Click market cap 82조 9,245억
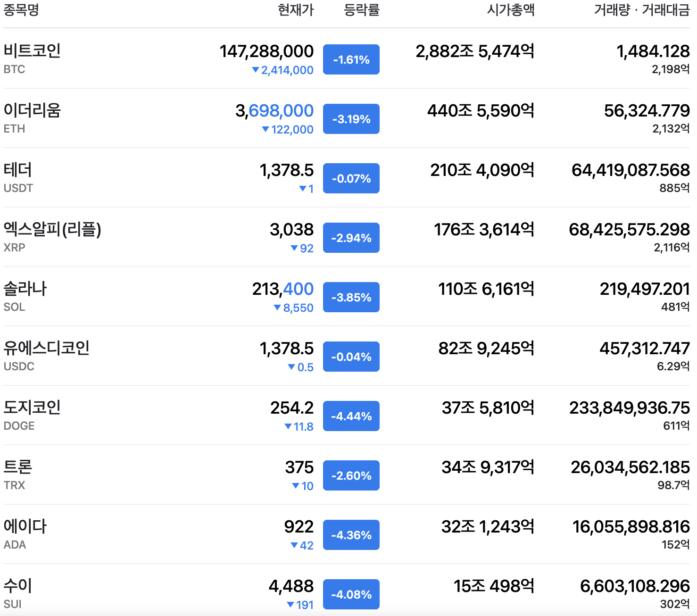 486,348
